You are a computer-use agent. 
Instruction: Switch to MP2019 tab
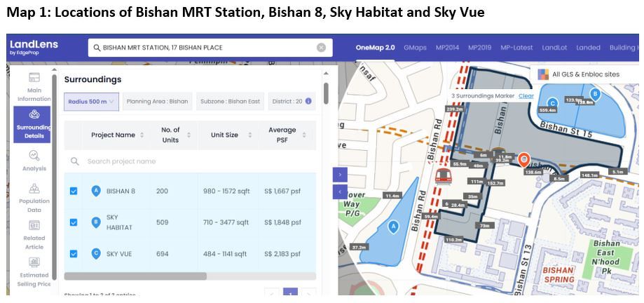480,48
